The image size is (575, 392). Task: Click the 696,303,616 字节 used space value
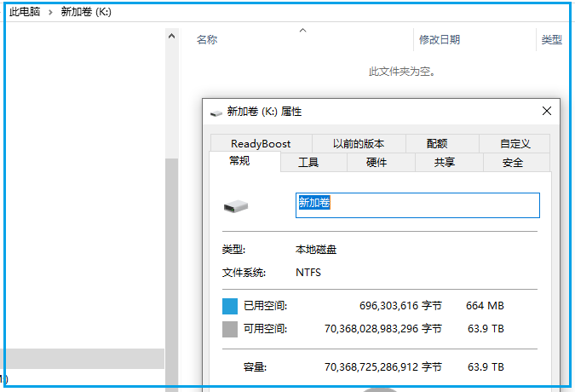click(400, 306)
